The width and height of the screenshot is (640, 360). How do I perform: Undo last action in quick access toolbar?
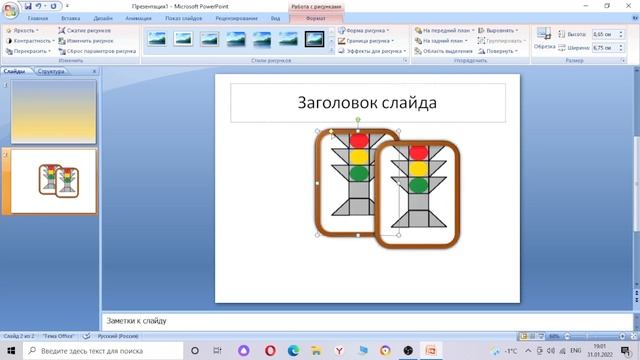(38, 6)
